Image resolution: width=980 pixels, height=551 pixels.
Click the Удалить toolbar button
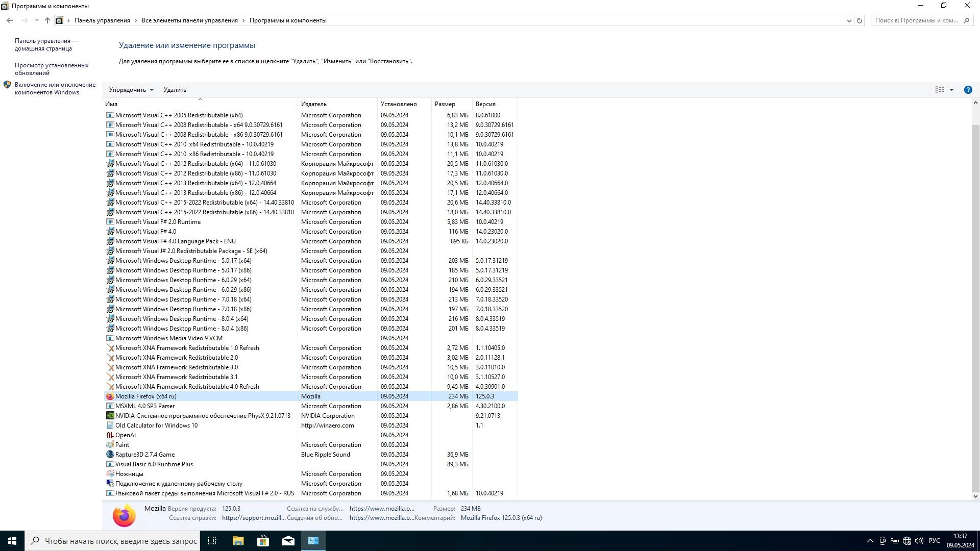[175, 90]
